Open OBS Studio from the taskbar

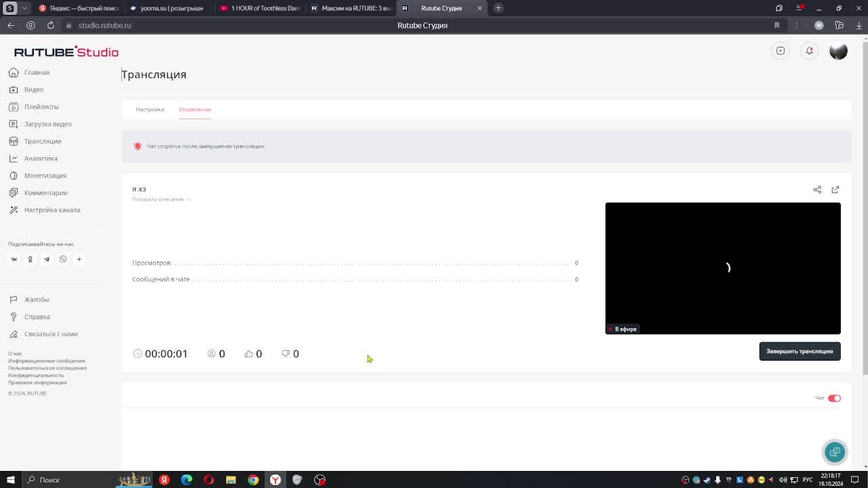[319, 480]
